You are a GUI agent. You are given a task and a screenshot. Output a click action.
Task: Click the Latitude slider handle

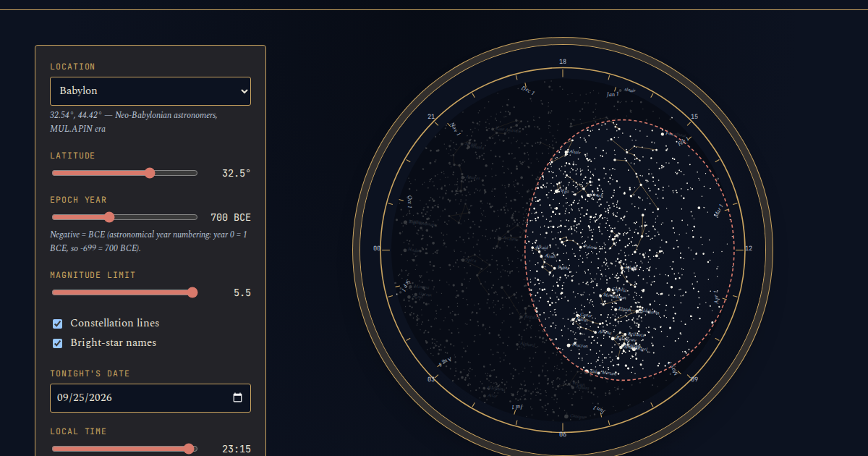150,173
